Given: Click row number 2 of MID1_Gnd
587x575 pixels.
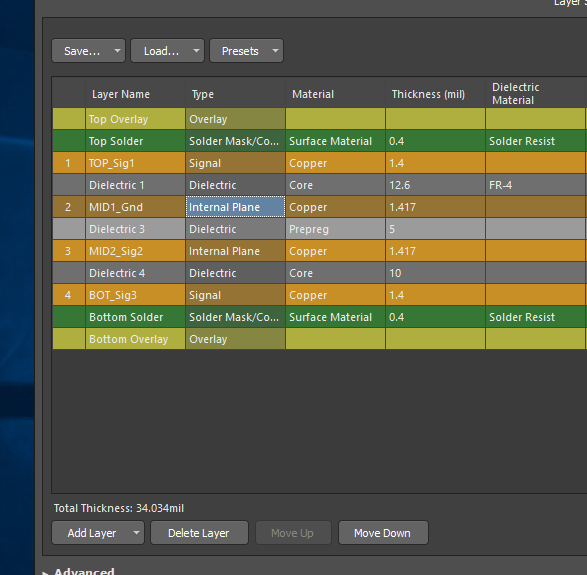Looking at the screenshot, I should (x=69, y=207).
